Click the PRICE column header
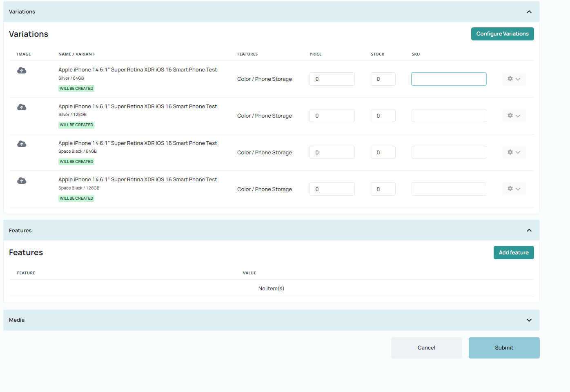The image size is (570, 392). [316, 54]
